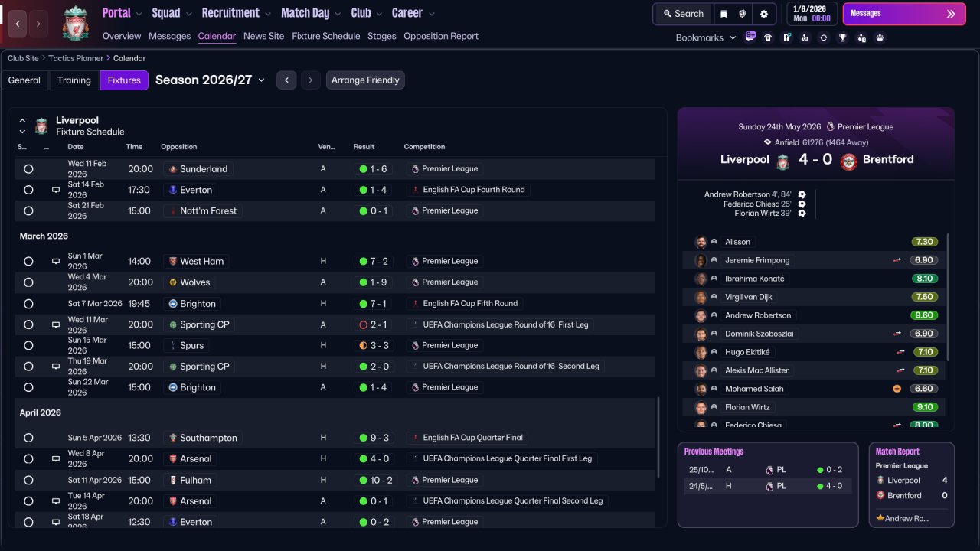This screenshot has width=980, height=551.
Task: Select the radio circle for West Ham fixture
Action: coord(28,262)
